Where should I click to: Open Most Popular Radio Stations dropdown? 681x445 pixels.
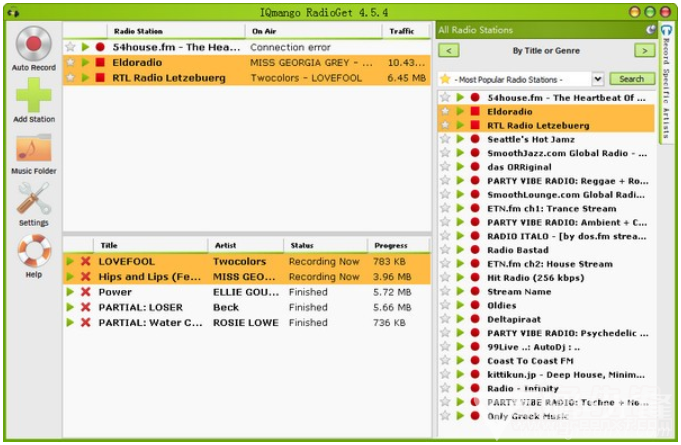pyautogui.click(x=598, y=79)
